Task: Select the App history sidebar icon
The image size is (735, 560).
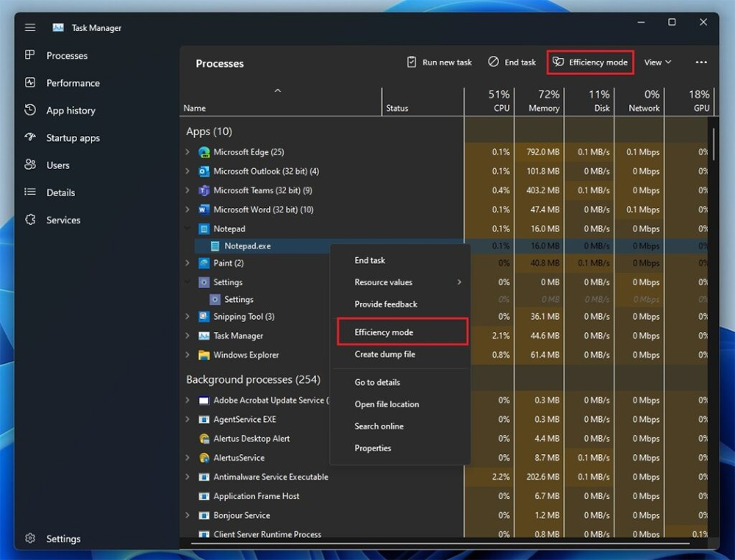Action: click(29, 110)
